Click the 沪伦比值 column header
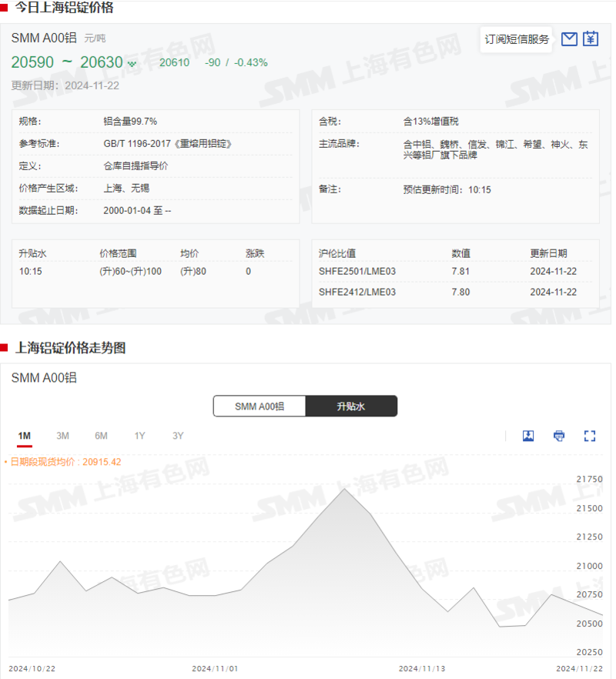The height and width of the screenshot is (679, 616). tap(337, 253)
